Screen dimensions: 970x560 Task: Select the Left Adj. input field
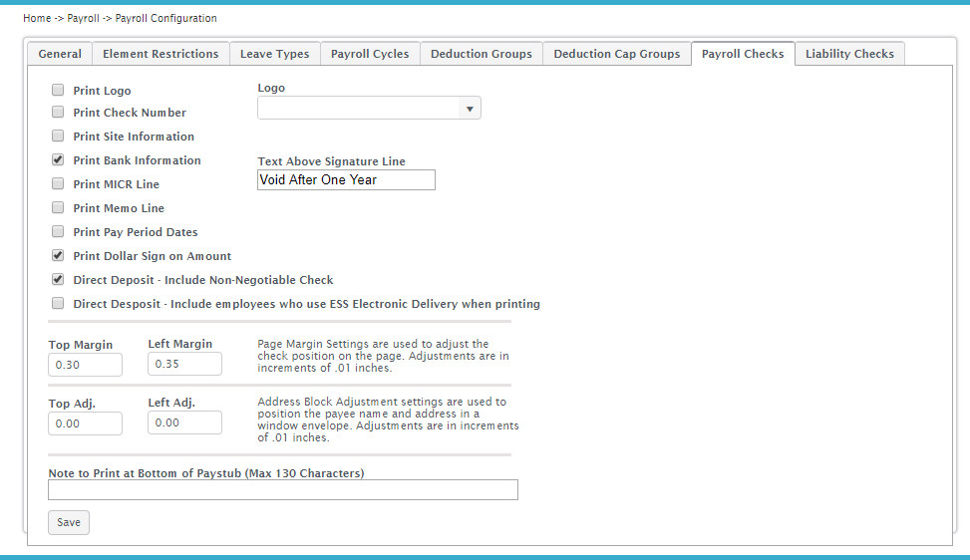185,422
